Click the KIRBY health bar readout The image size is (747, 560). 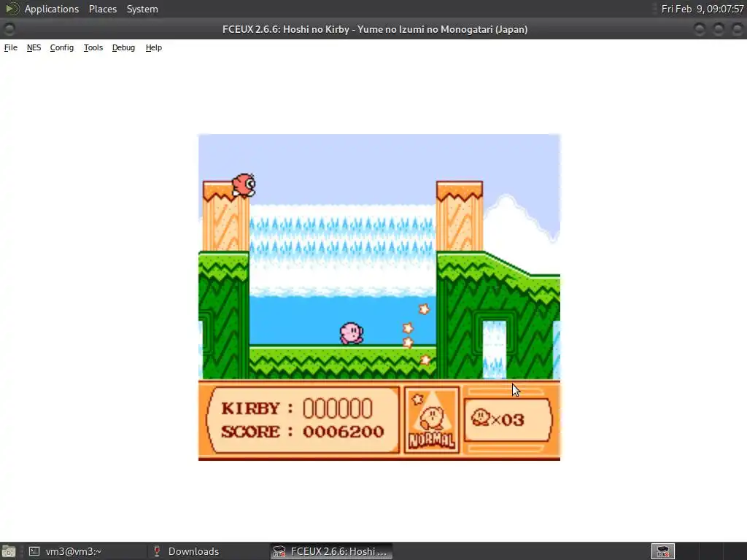pyautogui.click(x=297, y=408)
